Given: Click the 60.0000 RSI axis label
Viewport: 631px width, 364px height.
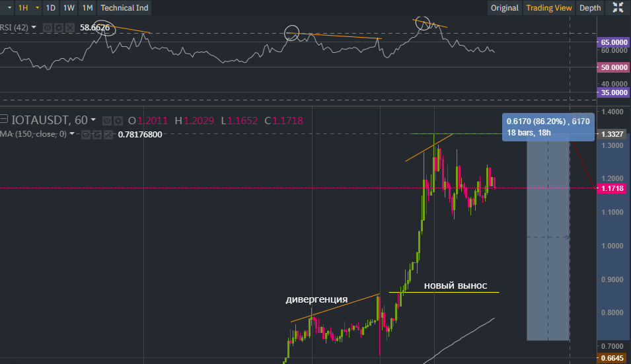Looking at the screenshot, I should tap(614, 50).
